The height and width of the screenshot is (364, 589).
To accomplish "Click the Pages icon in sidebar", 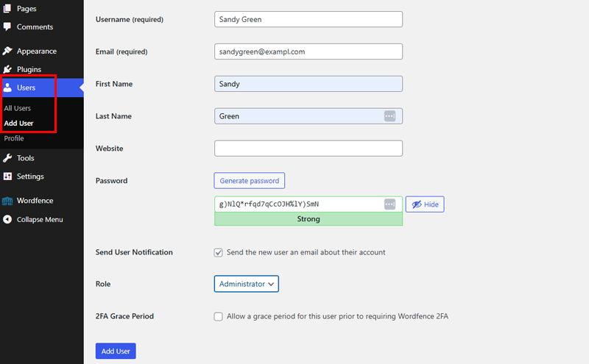I will point(7,8).
